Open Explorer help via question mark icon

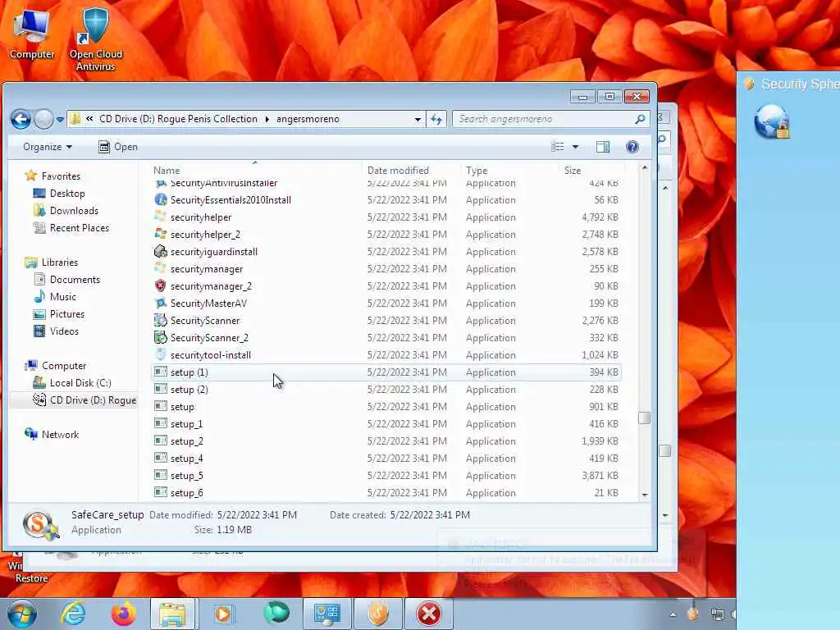[x=632, y=147]
